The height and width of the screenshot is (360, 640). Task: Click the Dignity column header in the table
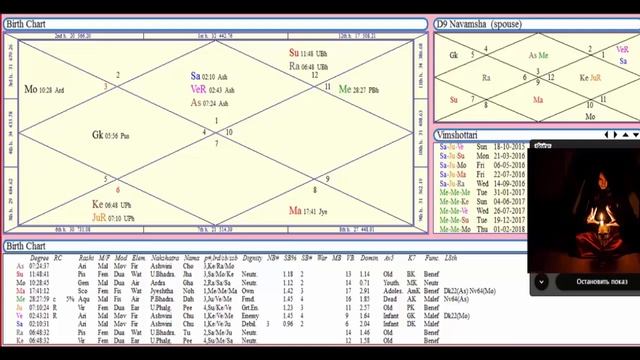pyautogui.click(x=252, y=258)
